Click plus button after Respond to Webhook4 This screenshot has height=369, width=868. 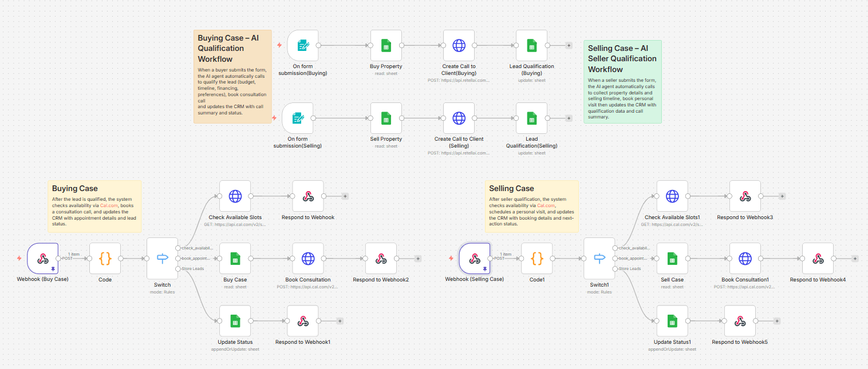click(855, 259)
